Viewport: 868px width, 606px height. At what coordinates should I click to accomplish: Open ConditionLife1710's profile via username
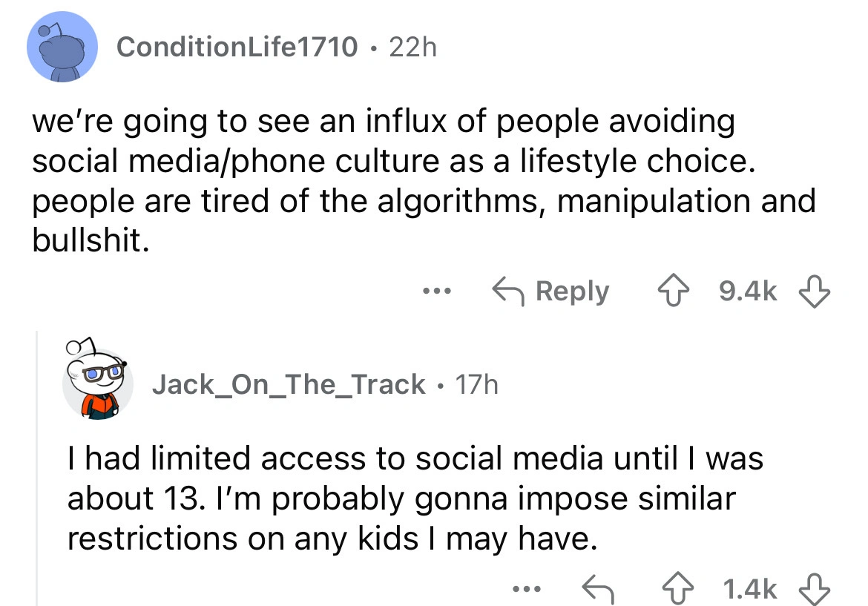pos(237,47)
